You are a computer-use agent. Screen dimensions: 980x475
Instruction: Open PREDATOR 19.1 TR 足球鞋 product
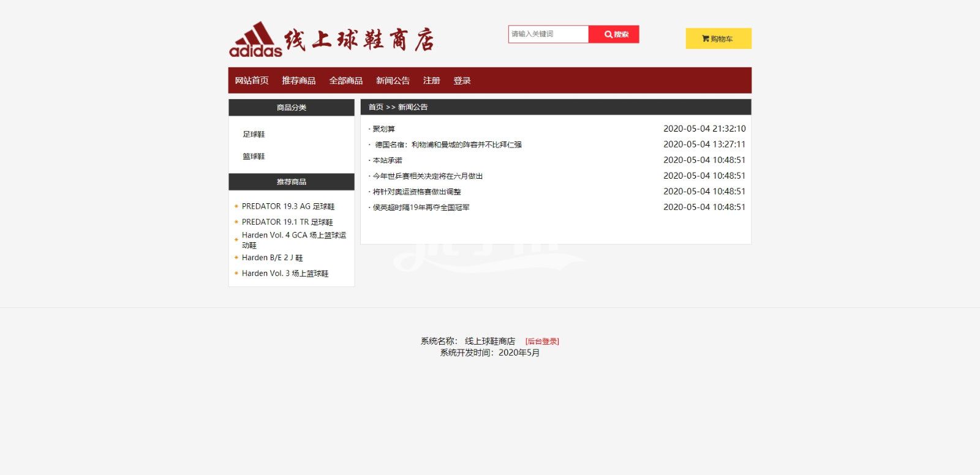tap(287, 222)
